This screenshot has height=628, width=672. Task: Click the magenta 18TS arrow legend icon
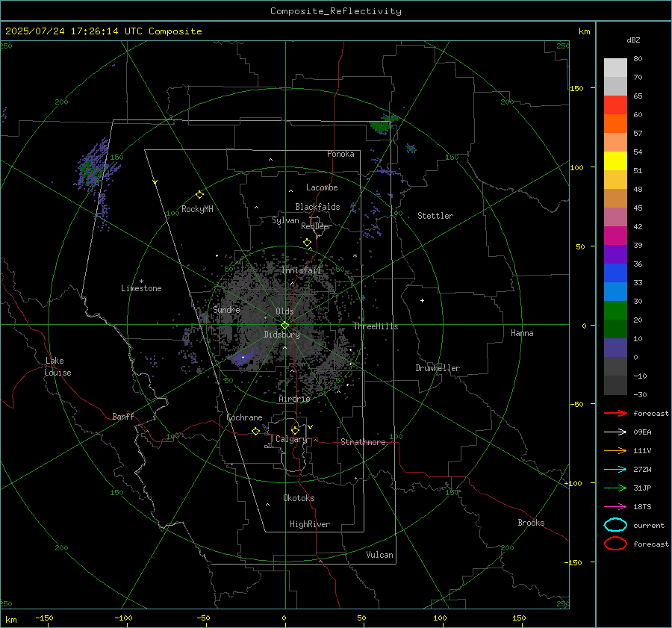click(x=616, y=507)
